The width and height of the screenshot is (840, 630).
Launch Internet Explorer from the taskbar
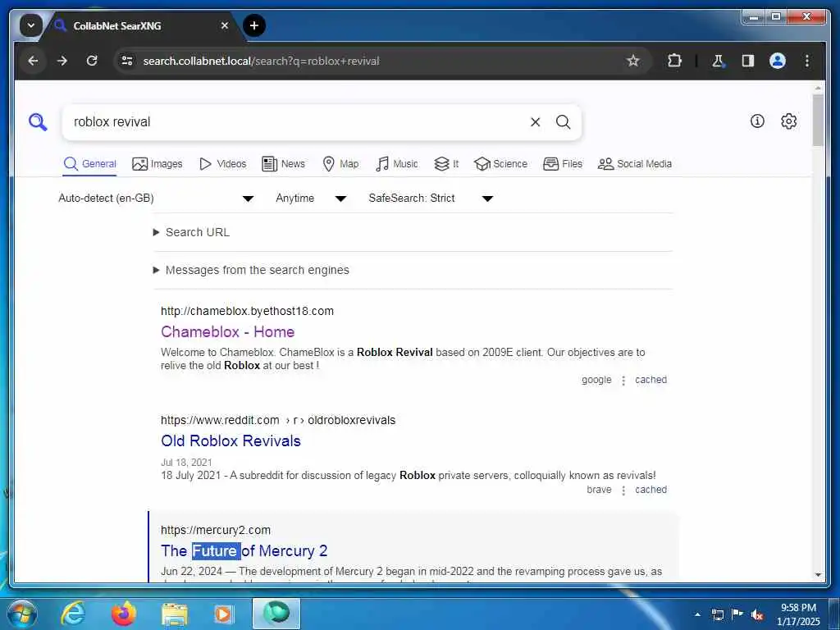(x=72, y=614)
